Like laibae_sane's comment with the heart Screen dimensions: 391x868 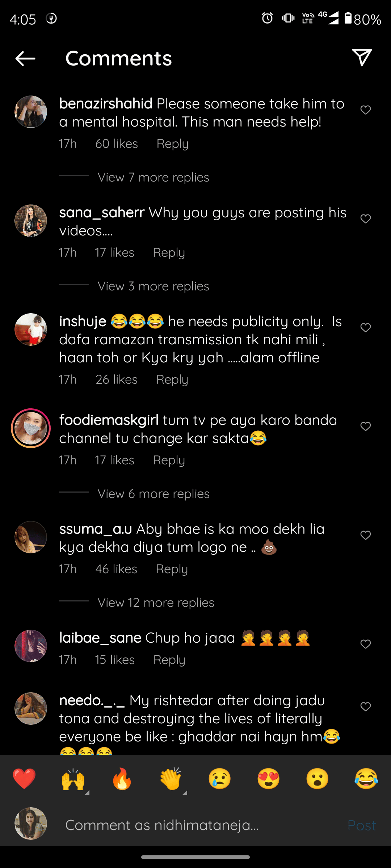coord(366,644)
